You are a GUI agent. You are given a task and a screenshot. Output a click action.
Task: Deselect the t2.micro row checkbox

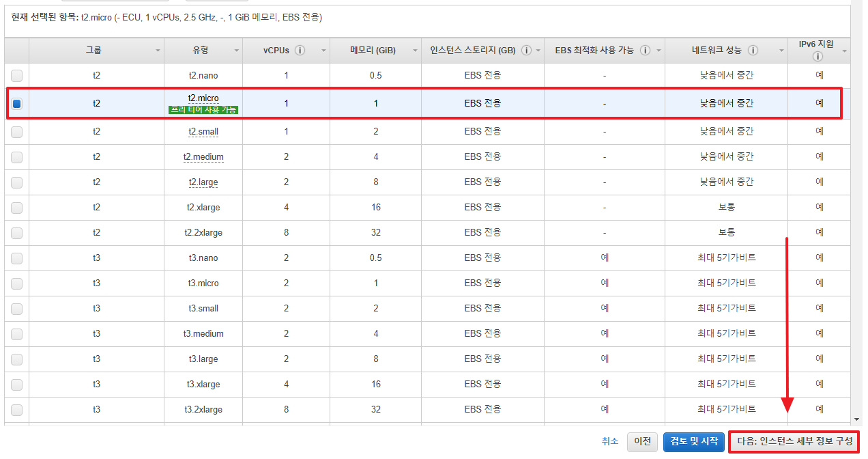coord(16,104)
